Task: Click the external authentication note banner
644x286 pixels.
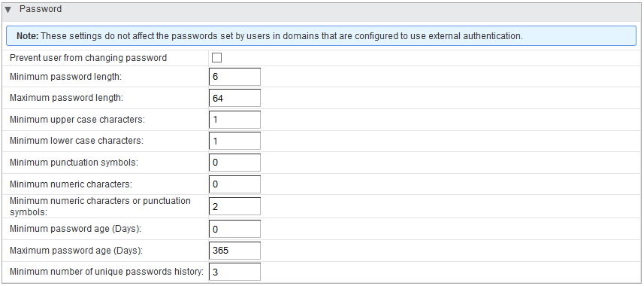Action: pyautogui.click(x=321, y=36)
